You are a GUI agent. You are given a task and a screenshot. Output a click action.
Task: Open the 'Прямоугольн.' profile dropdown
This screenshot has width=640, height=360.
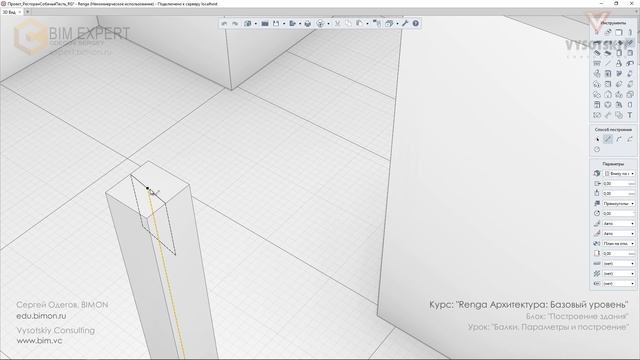[x=619, y=203]
